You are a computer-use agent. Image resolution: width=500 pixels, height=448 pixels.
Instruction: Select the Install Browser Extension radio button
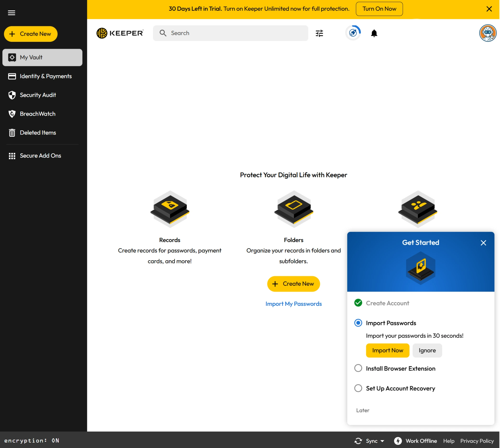click(358, 368)
